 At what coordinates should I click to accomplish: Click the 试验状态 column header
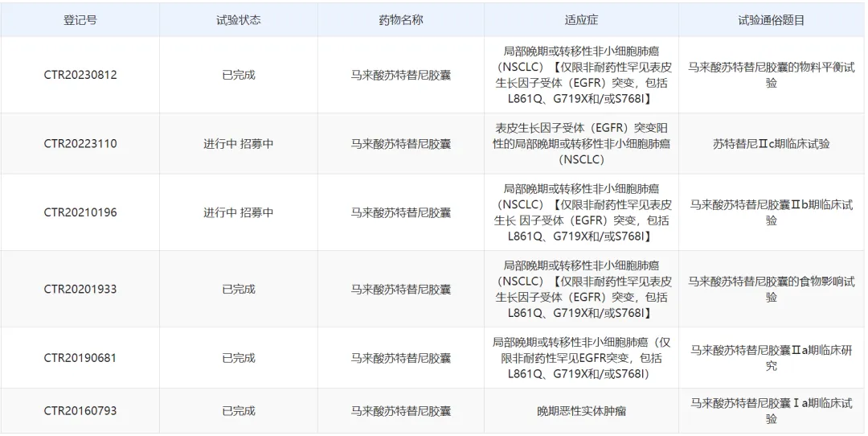click(239, 20)
